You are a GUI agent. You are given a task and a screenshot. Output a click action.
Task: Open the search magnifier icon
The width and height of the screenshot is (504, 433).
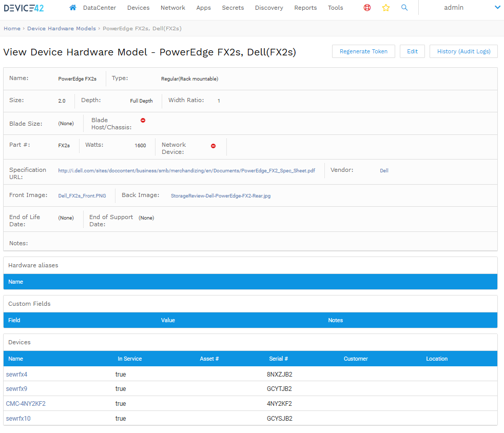pos(404,8)
